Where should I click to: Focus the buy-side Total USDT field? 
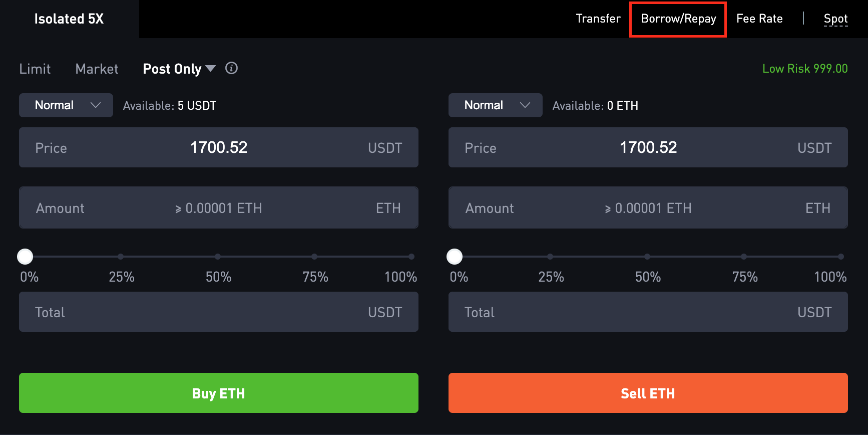coord(219,312)
